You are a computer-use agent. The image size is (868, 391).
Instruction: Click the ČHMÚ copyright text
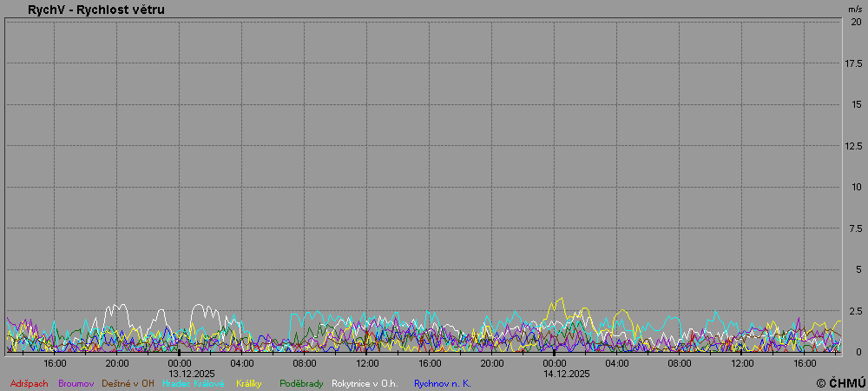840,383
